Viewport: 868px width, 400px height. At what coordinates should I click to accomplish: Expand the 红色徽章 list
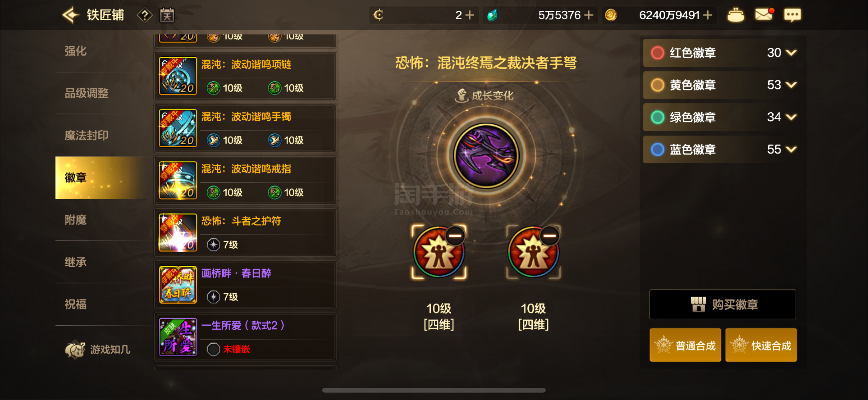tap(791, 52)
